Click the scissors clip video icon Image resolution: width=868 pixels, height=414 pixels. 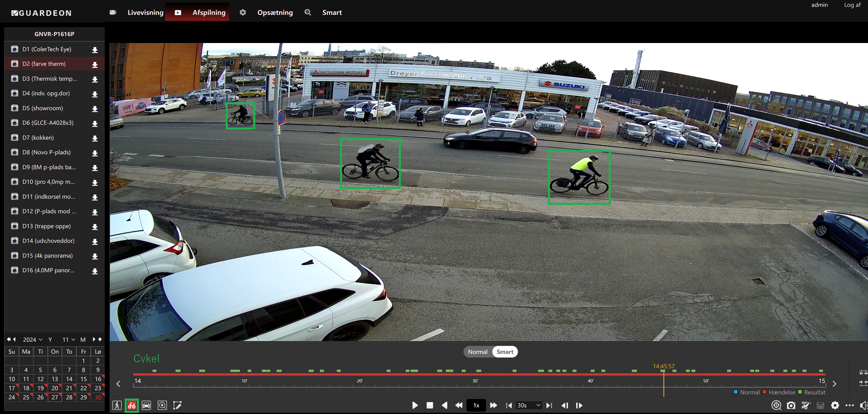click(x=806, y=405)
